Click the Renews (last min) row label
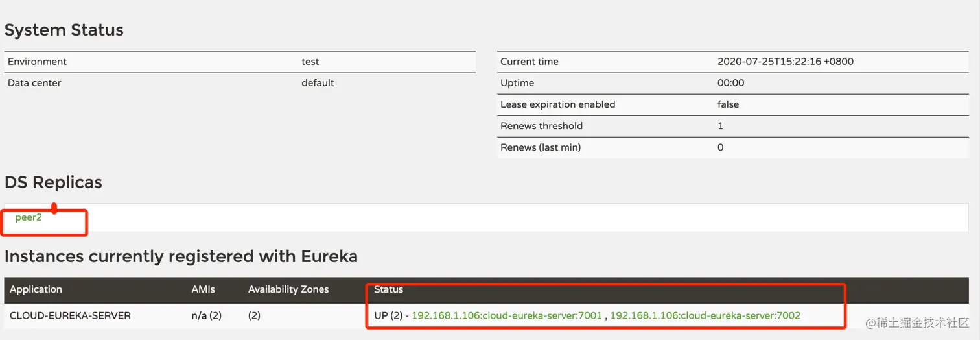This screenshot has width=980, height=340. [x=541, y=147]
